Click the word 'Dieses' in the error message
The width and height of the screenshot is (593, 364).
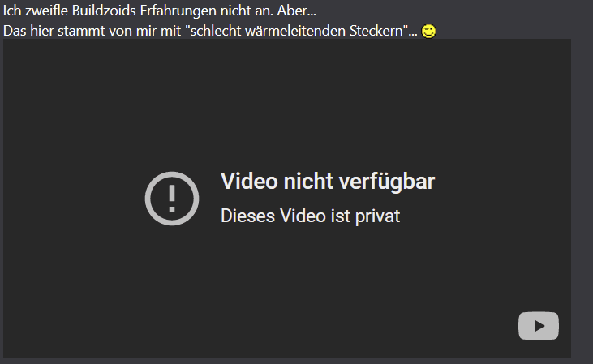pyautogui.click(x=247, y=216)
